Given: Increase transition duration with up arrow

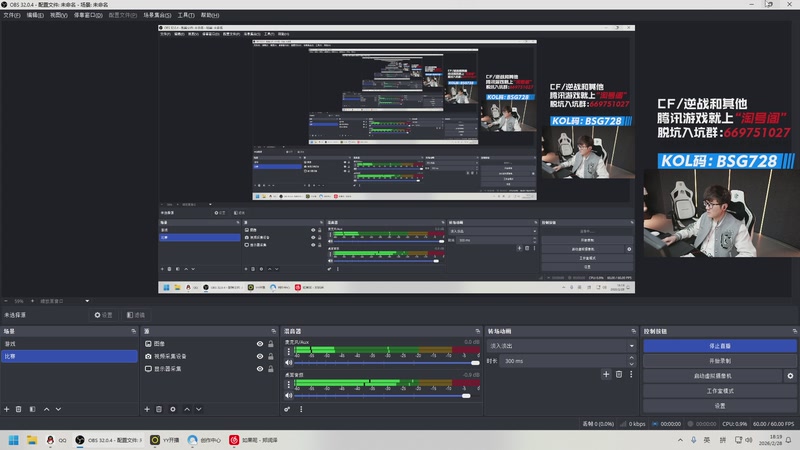Looking at the screenshot, I should click(x=632, y=358).
